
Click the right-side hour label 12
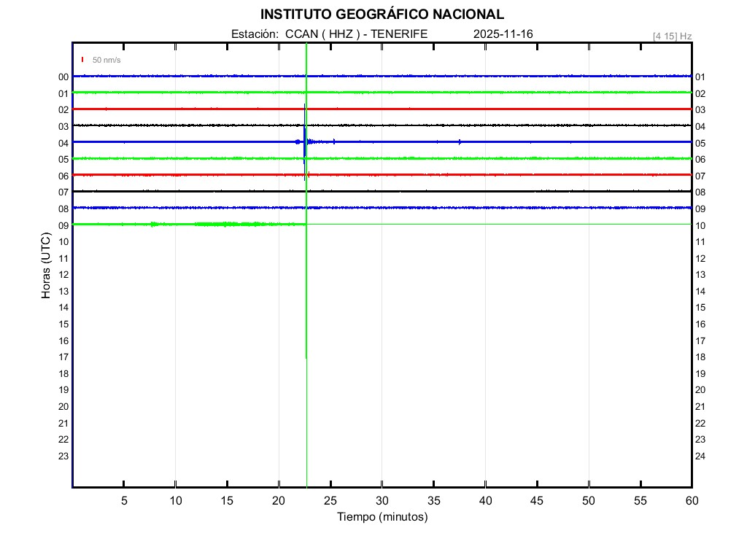[x=700, y=259]
